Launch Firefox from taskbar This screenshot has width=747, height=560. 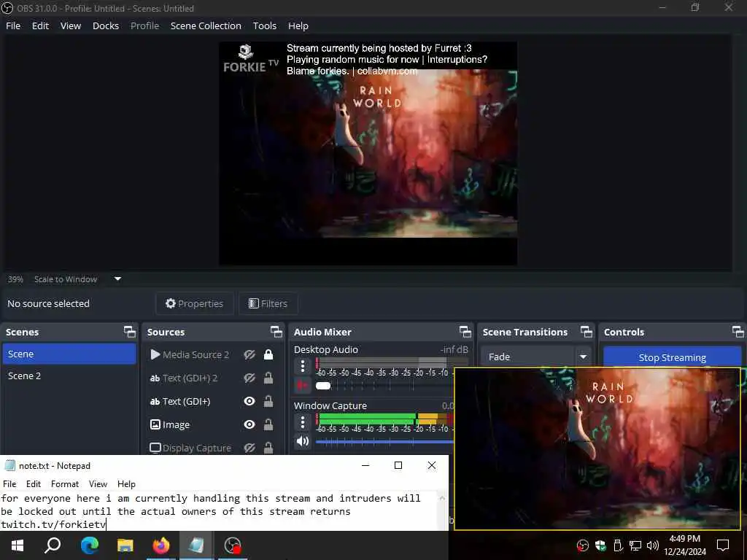[x=161, y=545]
